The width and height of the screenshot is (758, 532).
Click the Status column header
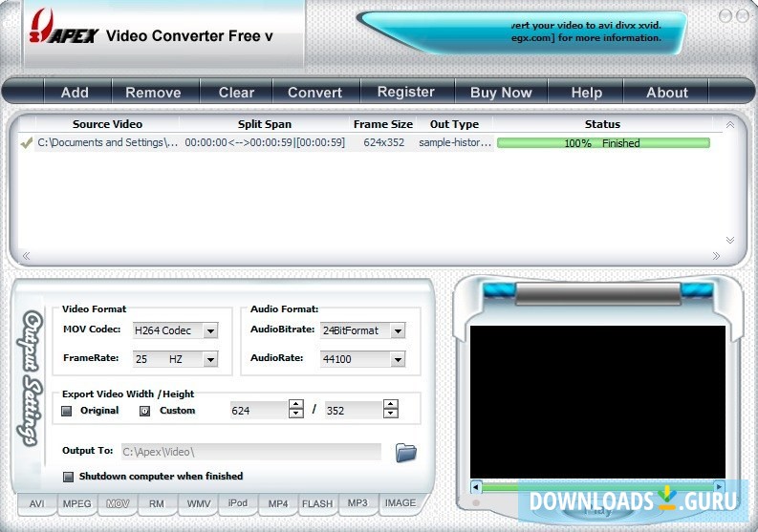point(602,124)
